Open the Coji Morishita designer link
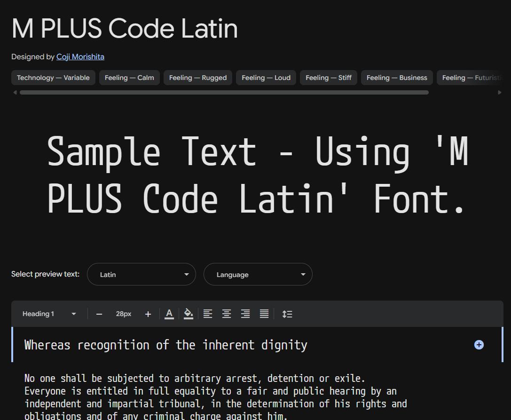Image resolution: width=511 pixels, height=420 pixels. pyautogui.click(x=80, y=57)
